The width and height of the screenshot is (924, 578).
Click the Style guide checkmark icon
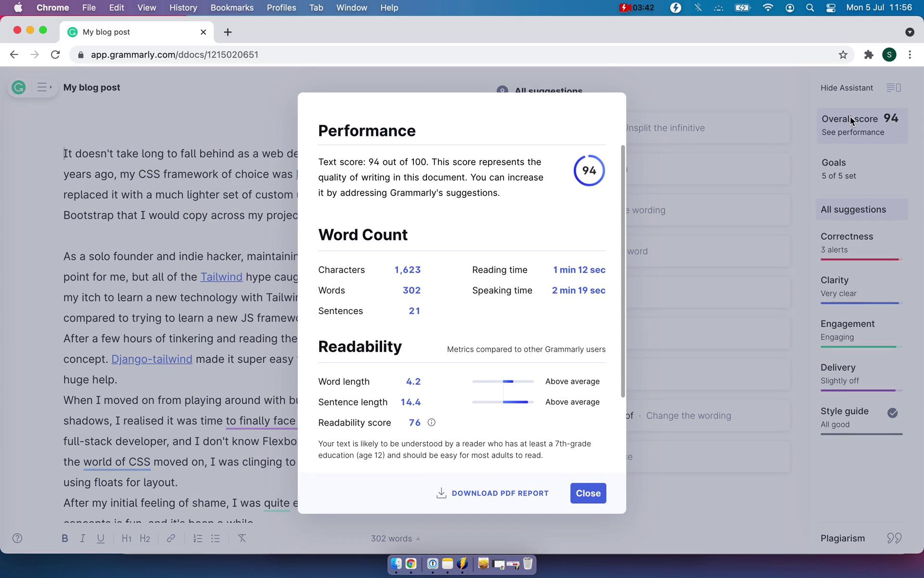click(893, 413)
